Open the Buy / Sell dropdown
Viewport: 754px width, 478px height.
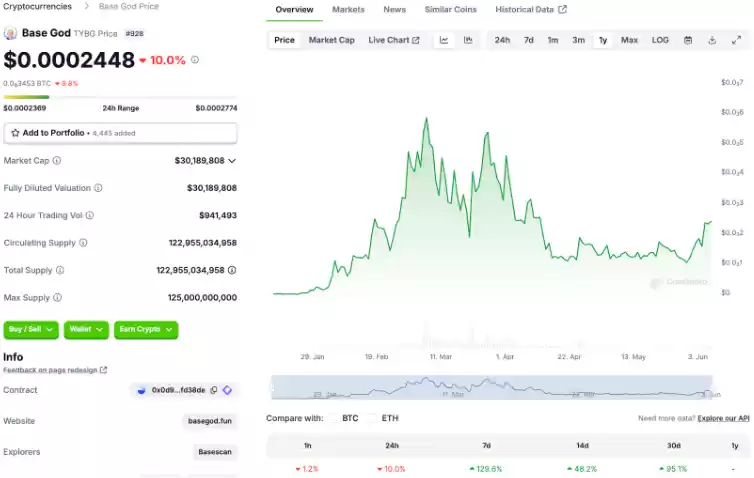30,329
